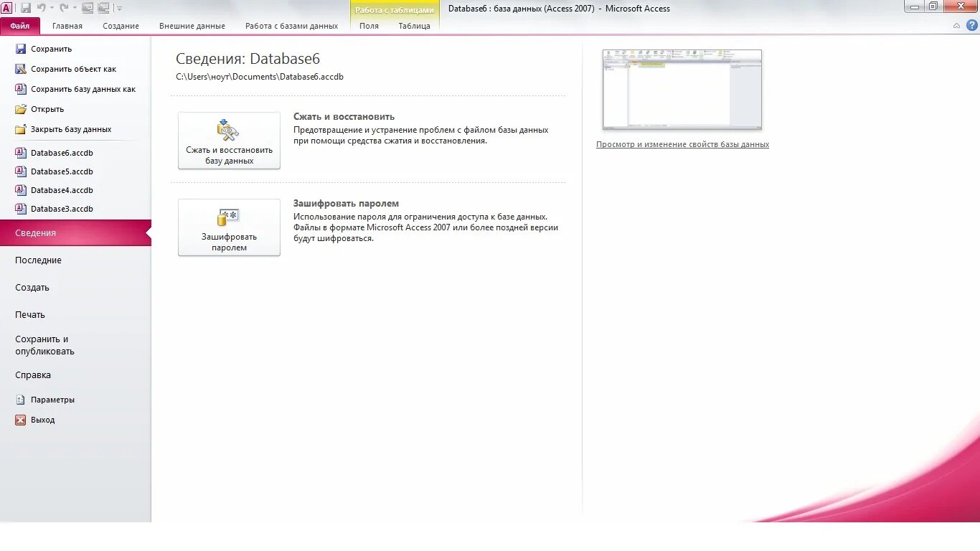Image resolution: width=980 pixels, height=551 pixels.
Task: Click the database preview thumbnail
Action: click(682, 90)
